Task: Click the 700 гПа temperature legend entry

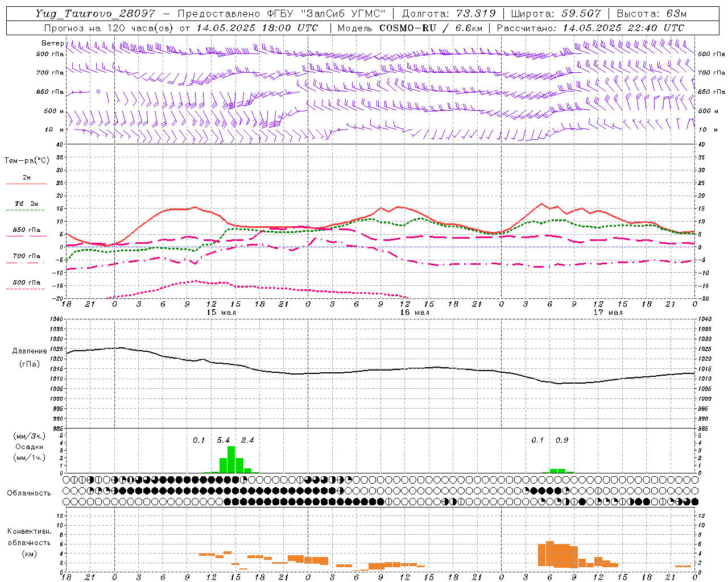Action: [27, 256]
